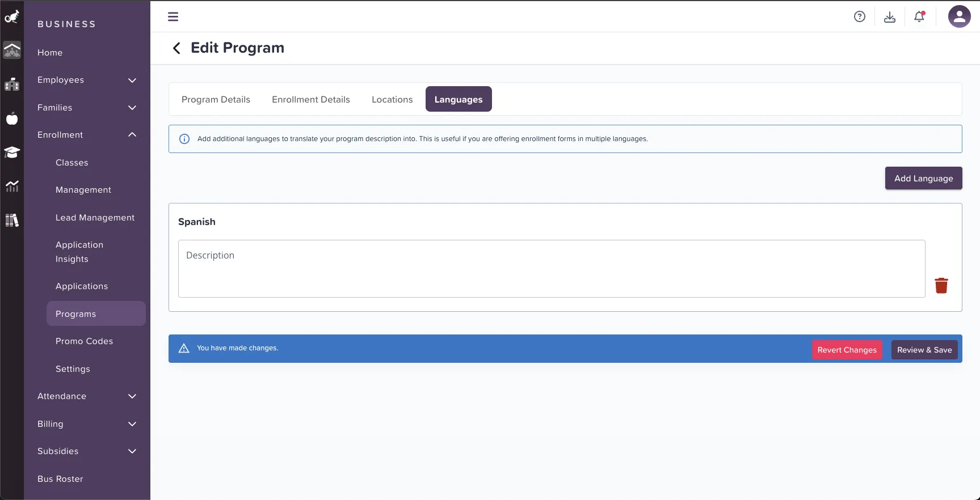
Task: Open notifications bell icon
Action: pos(919,17)
